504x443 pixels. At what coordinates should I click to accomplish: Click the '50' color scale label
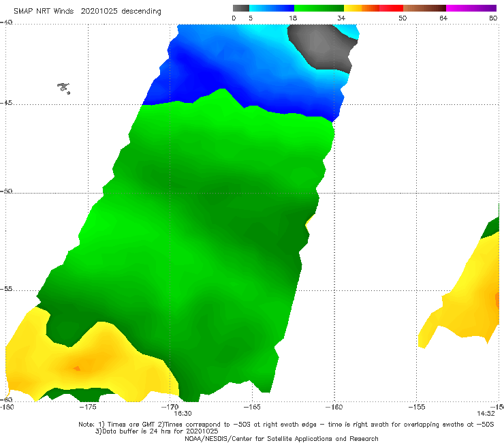tap(403, 18)
